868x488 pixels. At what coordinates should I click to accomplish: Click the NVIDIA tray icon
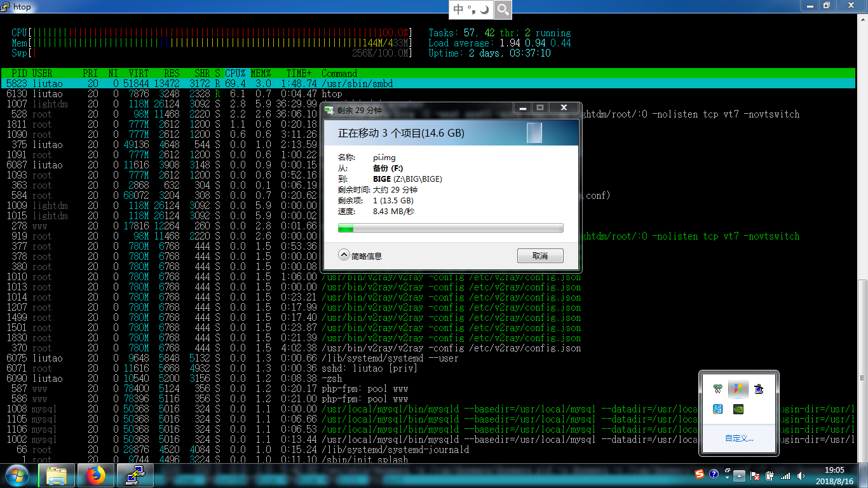point(738,409)
